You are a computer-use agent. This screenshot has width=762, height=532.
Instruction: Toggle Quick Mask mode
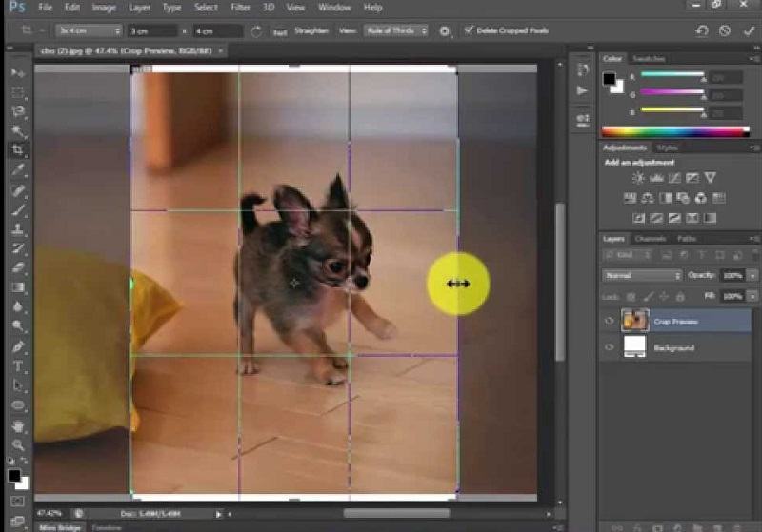pyautogui.click(x=17, y=501)
